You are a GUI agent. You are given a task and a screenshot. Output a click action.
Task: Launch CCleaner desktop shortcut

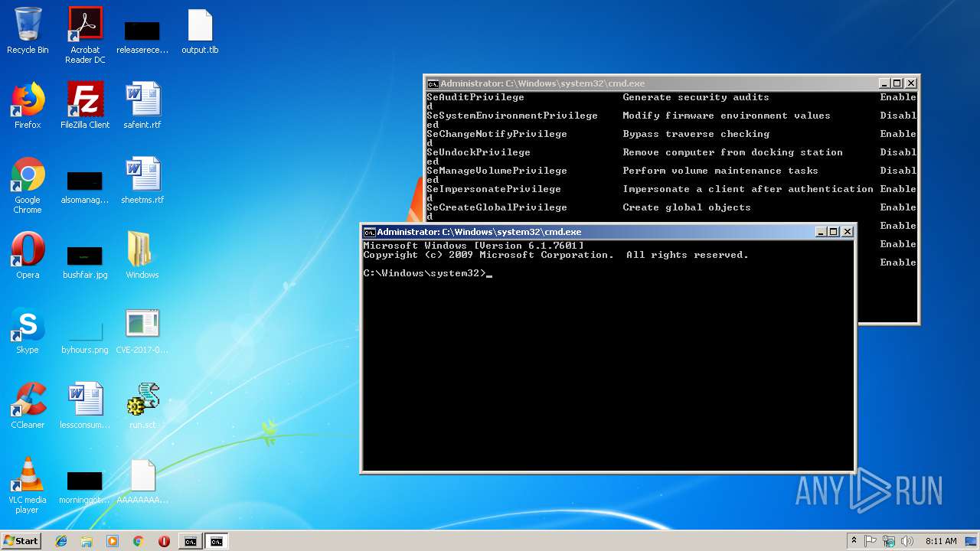point(28,406)
